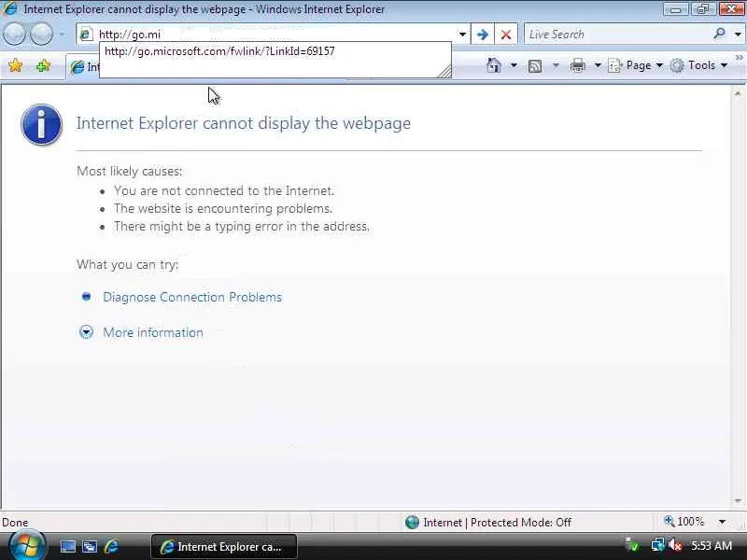Click the suggestion box resize grip
This screenshot has width=747, height=560.
[444, 72]
